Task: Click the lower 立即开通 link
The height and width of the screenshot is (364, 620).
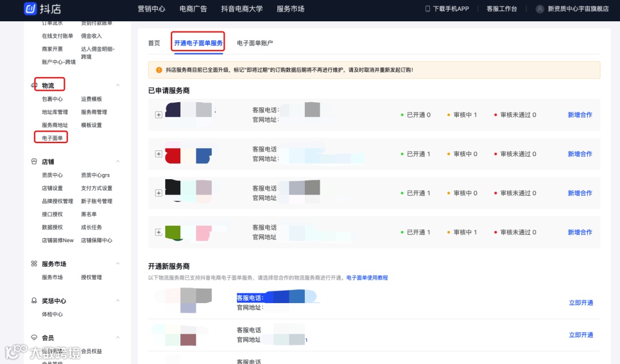Action: [581, 335]
